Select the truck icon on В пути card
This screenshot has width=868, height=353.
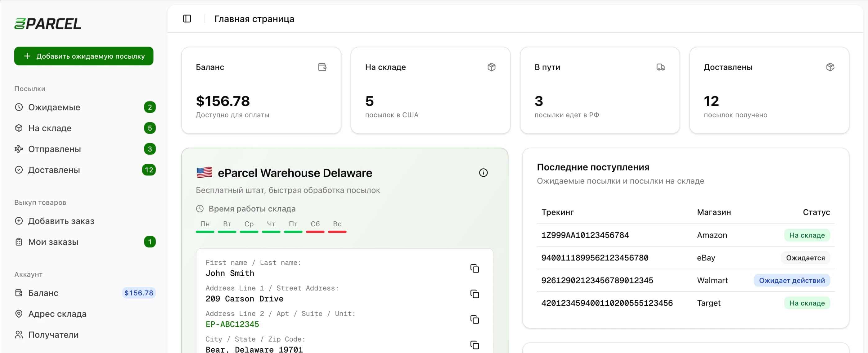[661, 67]
